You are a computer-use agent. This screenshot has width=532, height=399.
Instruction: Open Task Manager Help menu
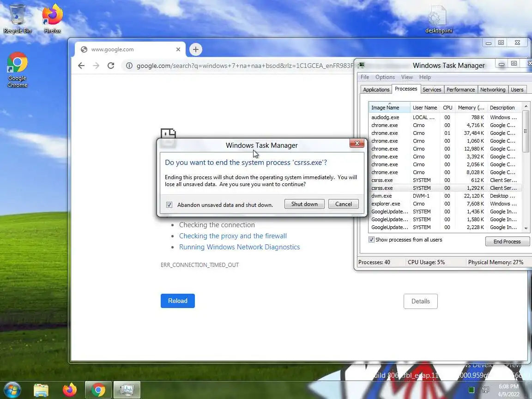[425, 77]
